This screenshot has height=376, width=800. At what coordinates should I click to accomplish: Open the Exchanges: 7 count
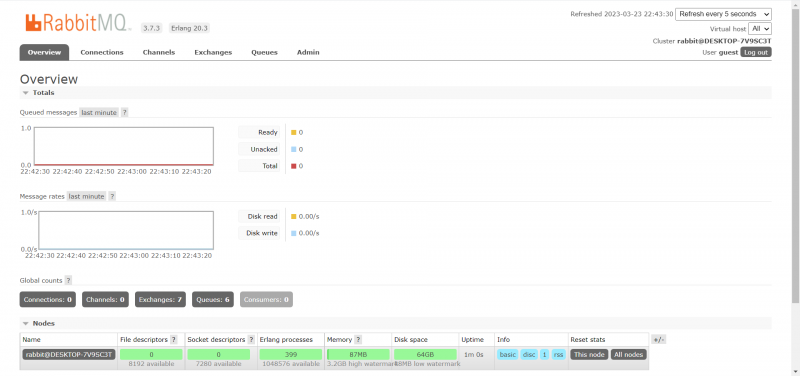point(160,299)
